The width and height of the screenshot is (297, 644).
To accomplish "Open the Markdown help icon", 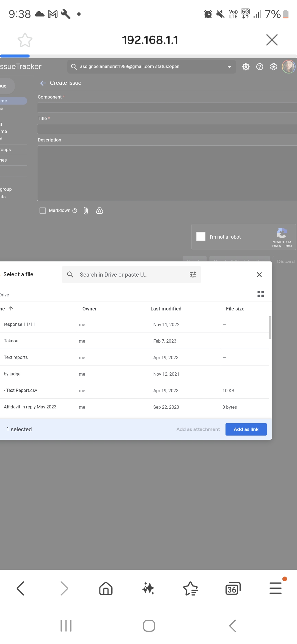I will 75,211.
